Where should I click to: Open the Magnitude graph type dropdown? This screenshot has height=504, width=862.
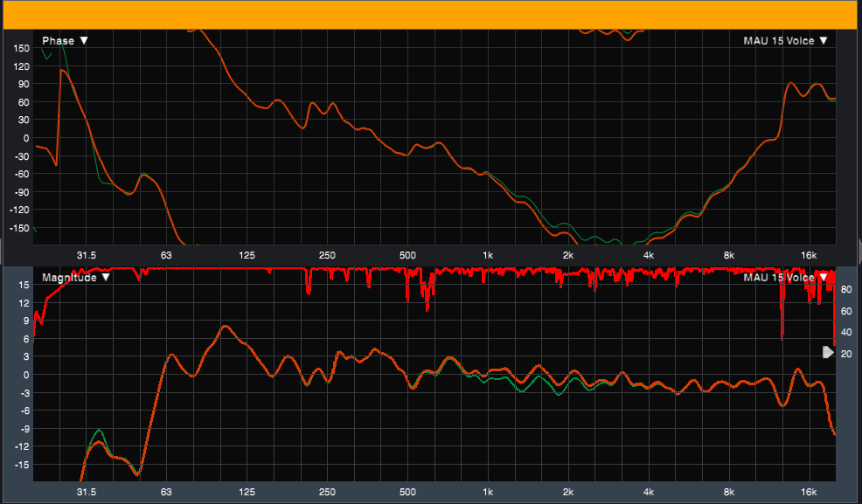[x=75, y=277]
